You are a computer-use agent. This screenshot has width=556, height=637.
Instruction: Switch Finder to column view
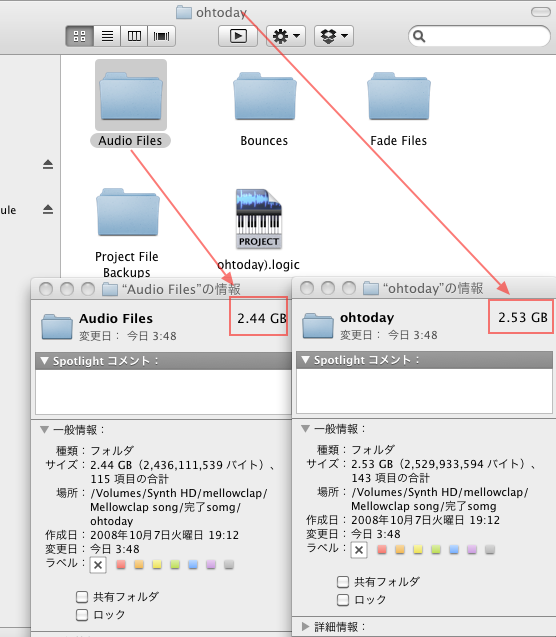[x=134, y=36]
